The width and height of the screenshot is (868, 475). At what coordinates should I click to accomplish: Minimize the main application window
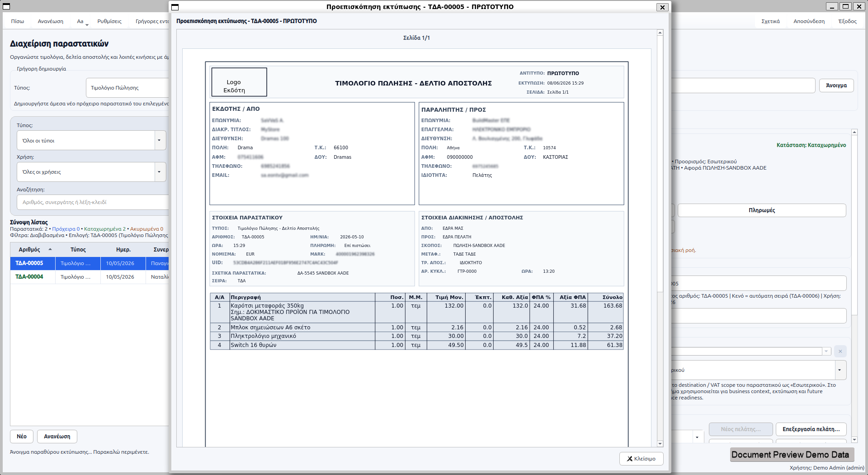pos(832,6)
